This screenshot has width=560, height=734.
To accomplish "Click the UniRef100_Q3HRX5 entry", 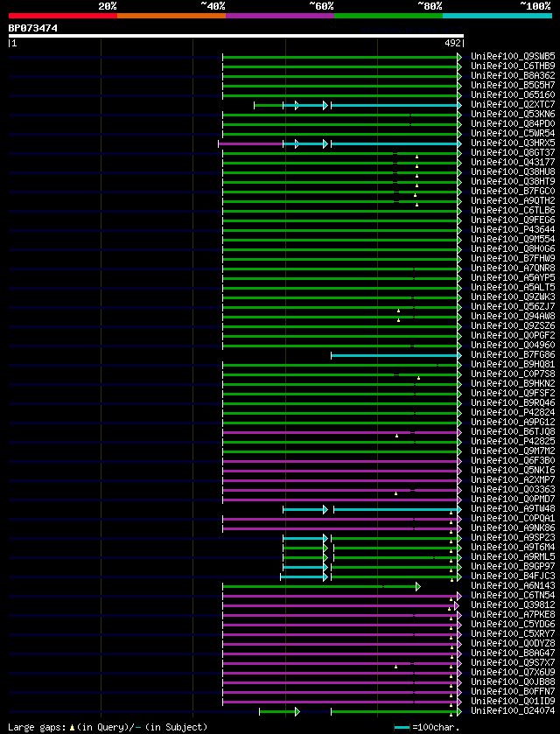I will (x=513, y=143).
